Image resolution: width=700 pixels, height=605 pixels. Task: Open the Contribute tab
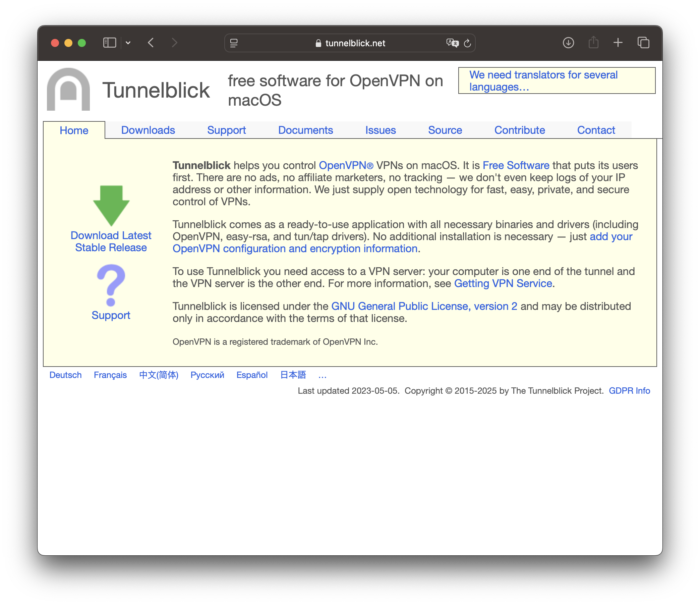click(x=520, y=130)
